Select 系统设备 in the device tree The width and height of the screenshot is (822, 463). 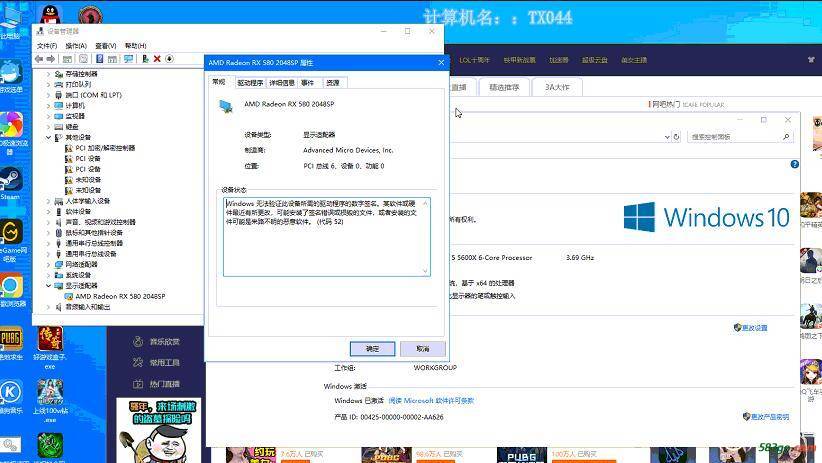pyautogui.click(x=78, y=275)
